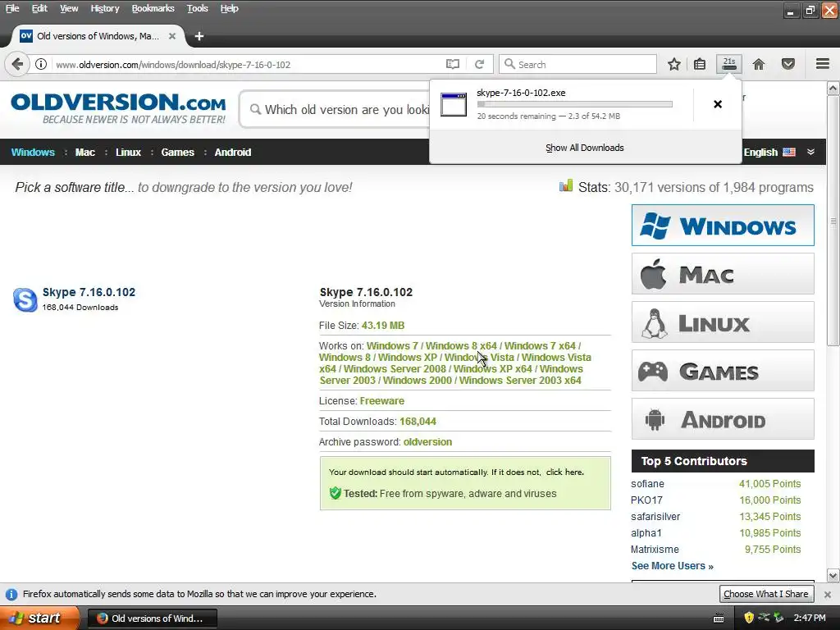Click contributor alpha1
The height and width of the screenshot is (630, 840).
point(646,533)
